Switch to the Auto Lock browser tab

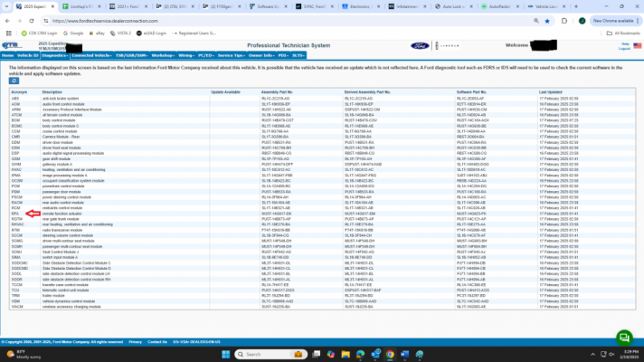pyautogui.click(x=454, y=6)
